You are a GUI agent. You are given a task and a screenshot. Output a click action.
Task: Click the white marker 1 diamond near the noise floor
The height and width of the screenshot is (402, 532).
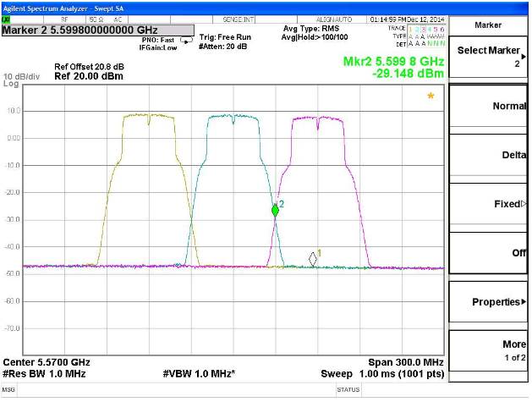tap(314, 259)
